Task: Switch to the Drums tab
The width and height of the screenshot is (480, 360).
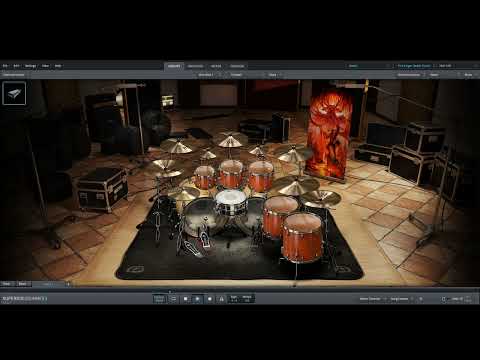Action: coord(174,66)
